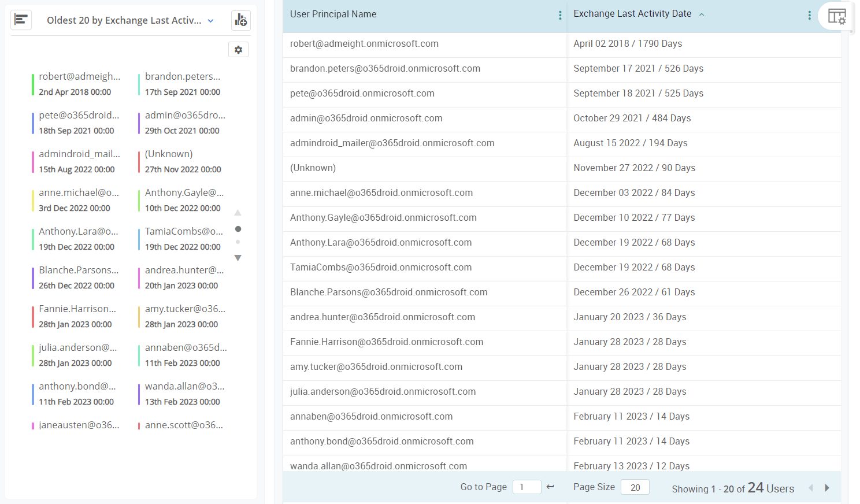Open the User Principal Name column menu
860x504 pixels.
[560, 15]
